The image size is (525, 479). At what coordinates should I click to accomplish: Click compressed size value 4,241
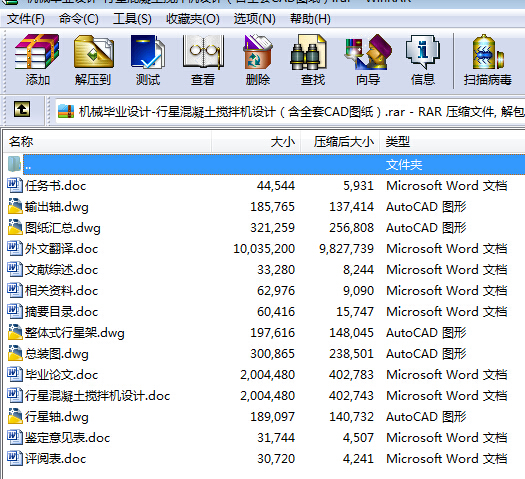pos(358,459)
